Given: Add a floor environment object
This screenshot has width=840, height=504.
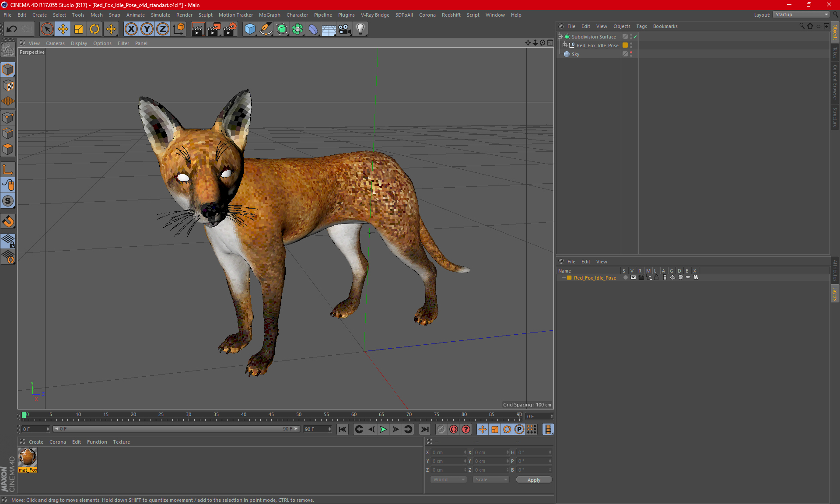Looking at the screenshot, I should pyautogui.click(x=329, y=29).
